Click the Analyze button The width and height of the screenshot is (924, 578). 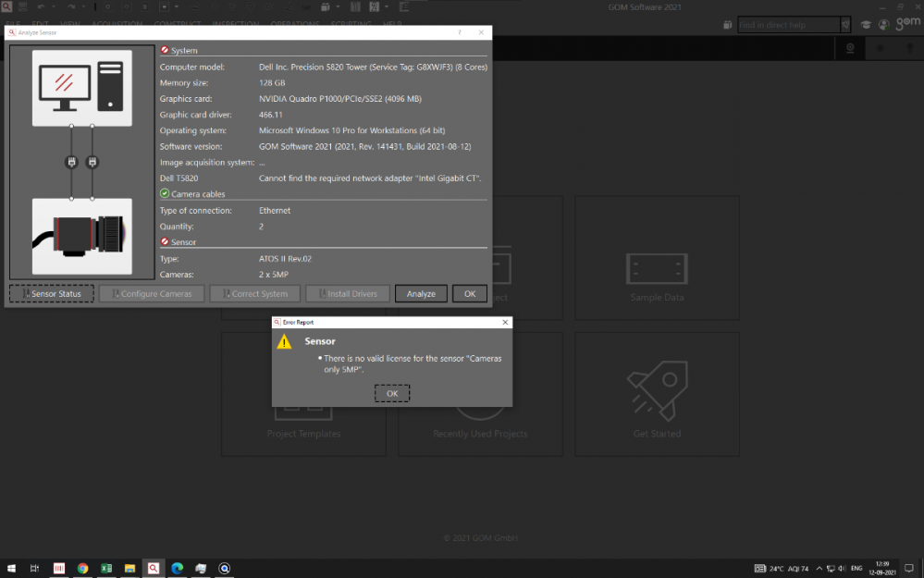421,294
